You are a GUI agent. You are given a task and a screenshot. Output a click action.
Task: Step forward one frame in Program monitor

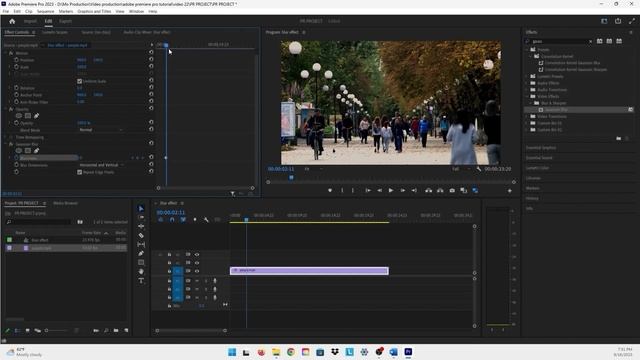point(402,190)
